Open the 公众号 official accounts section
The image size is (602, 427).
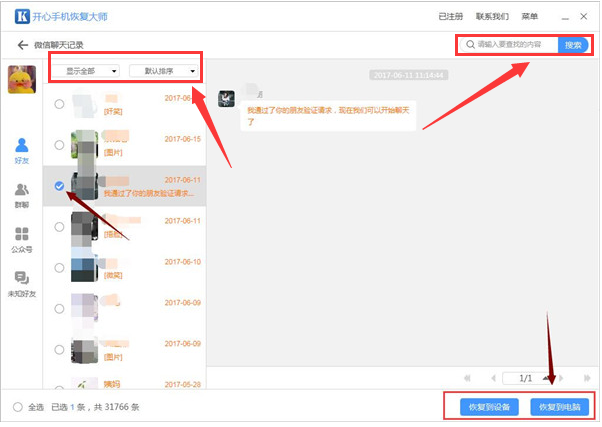[21, 239]
